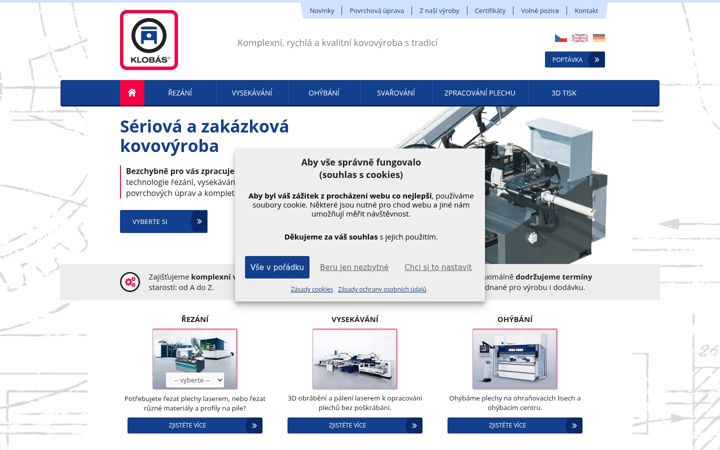The height and width of the screenshot is (450, 720).
Task: Open the Certifikáty page
Action: (x=490, y=11)
